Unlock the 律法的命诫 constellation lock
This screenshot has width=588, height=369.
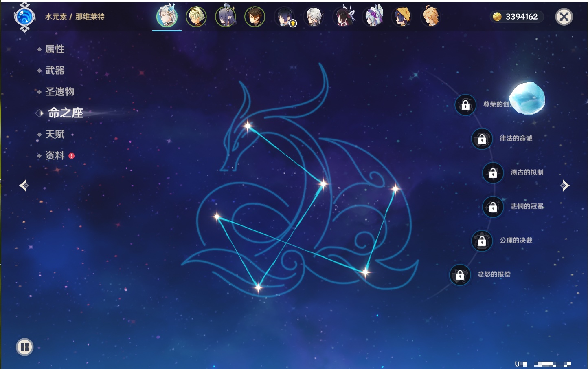[482, 139]
